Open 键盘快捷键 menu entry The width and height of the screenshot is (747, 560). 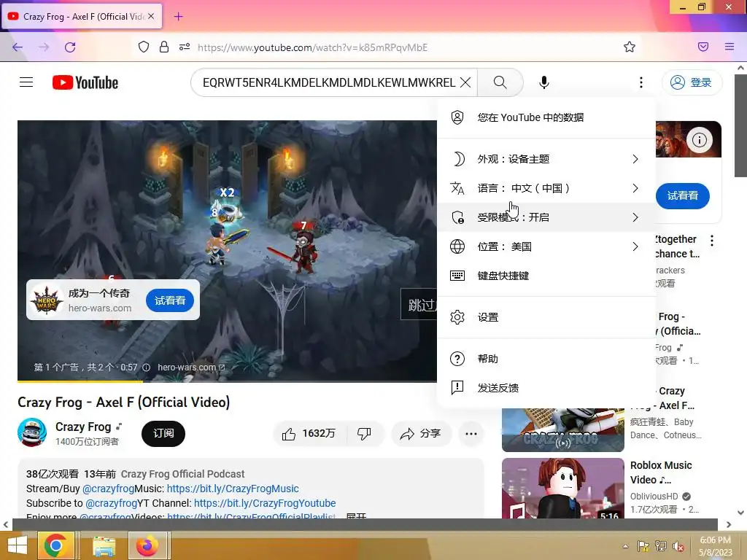coord(546,276)
